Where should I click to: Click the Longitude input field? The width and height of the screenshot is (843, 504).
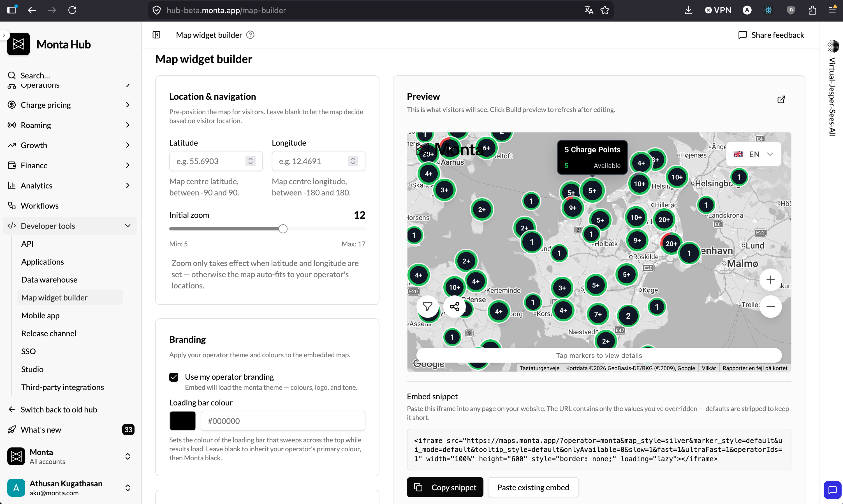click(x=318, y=161)
